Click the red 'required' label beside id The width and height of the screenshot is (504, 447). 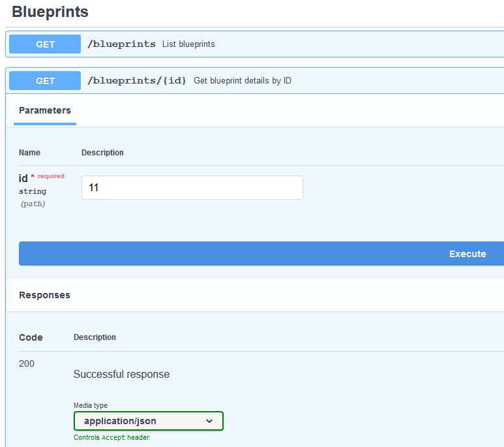(x=51, y=176)
